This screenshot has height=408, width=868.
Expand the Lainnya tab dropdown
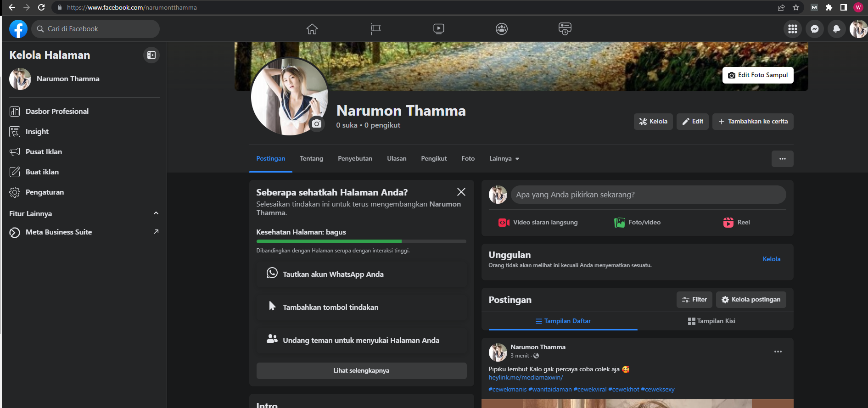click(x=504, y=159)
